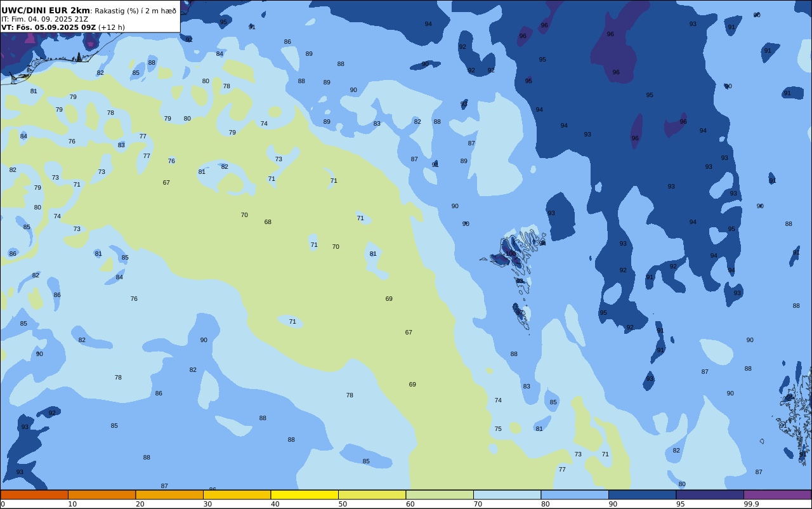Click the map title 'UWC/DINI EUR 2km'
Screen dimensions: 812x509
tap(46, 10)
